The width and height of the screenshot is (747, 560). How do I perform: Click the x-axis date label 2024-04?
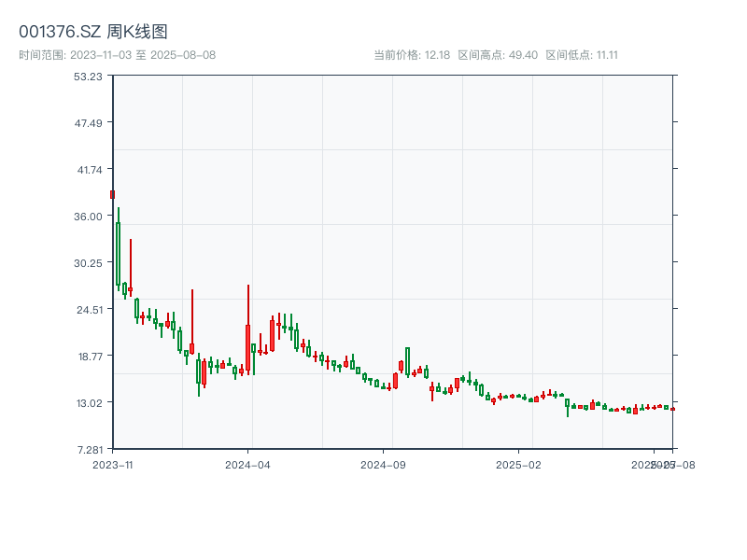pyautogui.click(x=247, y=465)
